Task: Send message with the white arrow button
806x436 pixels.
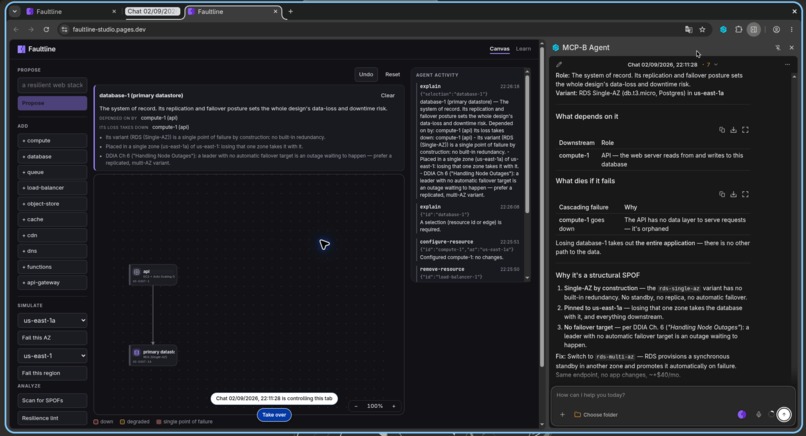Action: pos(784,414)
